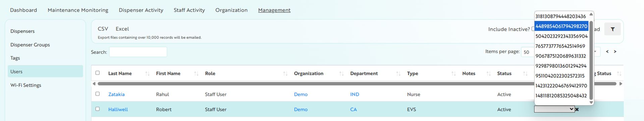Open the Demo organization link for Halliwell

[301, 110]
